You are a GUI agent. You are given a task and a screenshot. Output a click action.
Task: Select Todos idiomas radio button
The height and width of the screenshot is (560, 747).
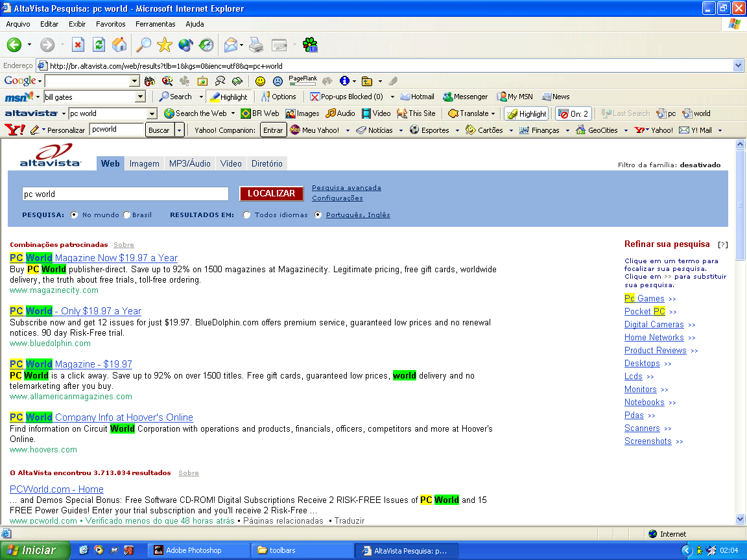coord(246,215)
